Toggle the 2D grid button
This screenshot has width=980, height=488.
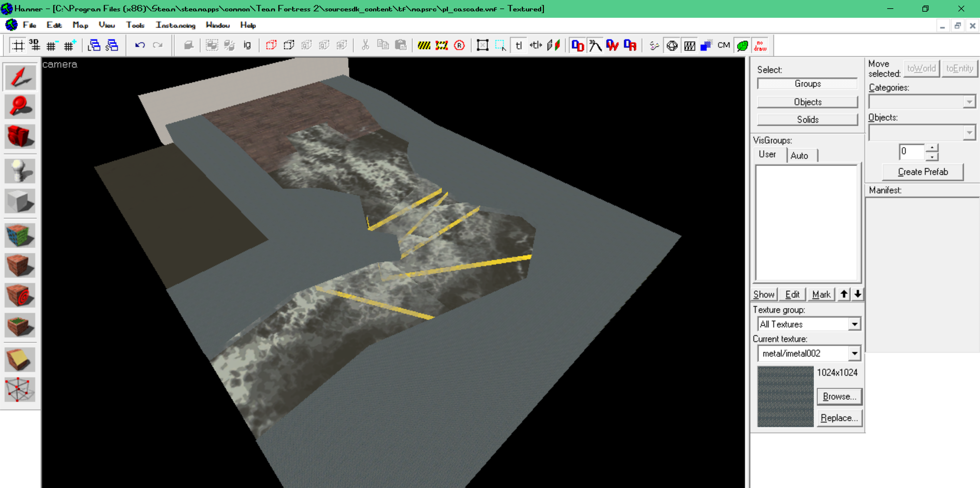[18, 46]
